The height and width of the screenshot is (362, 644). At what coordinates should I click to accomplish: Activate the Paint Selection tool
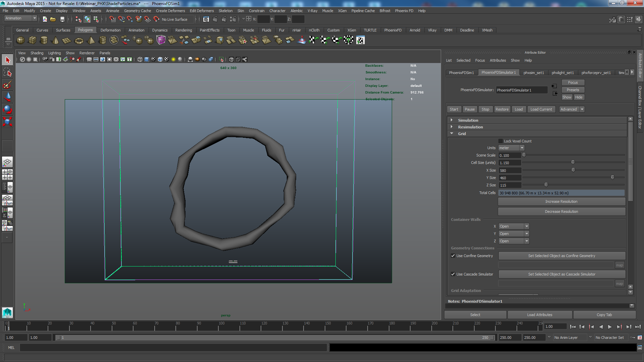(7, 84)
